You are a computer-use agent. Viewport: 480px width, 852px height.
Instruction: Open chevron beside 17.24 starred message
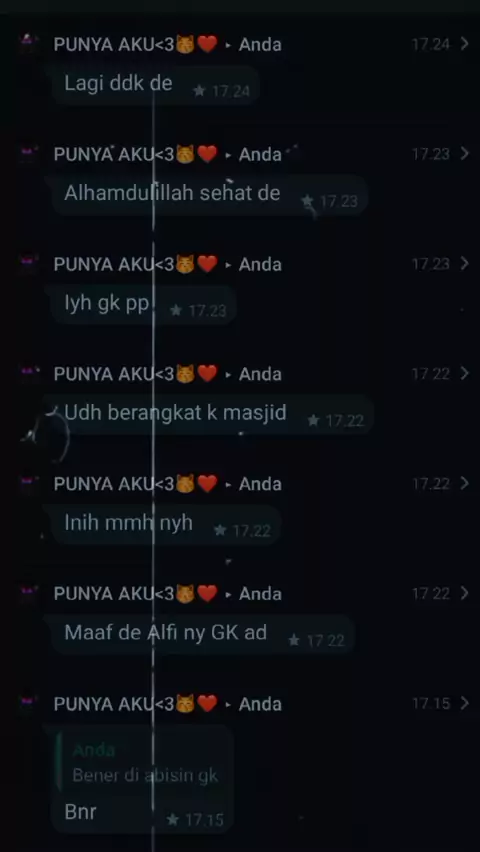pos(464,44)
